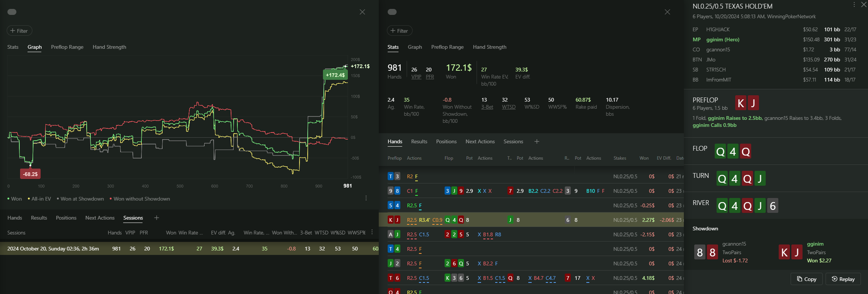This screenshot has height=294, width=868.
Task: Click hero gginim in seat list
Action: (723, 39)
